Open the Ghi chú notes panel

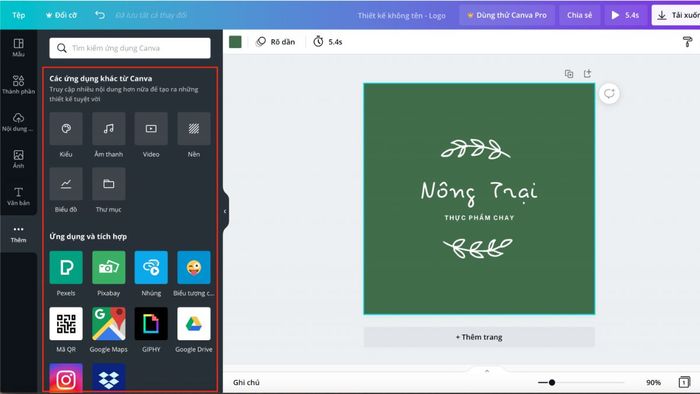click(246, 382)
